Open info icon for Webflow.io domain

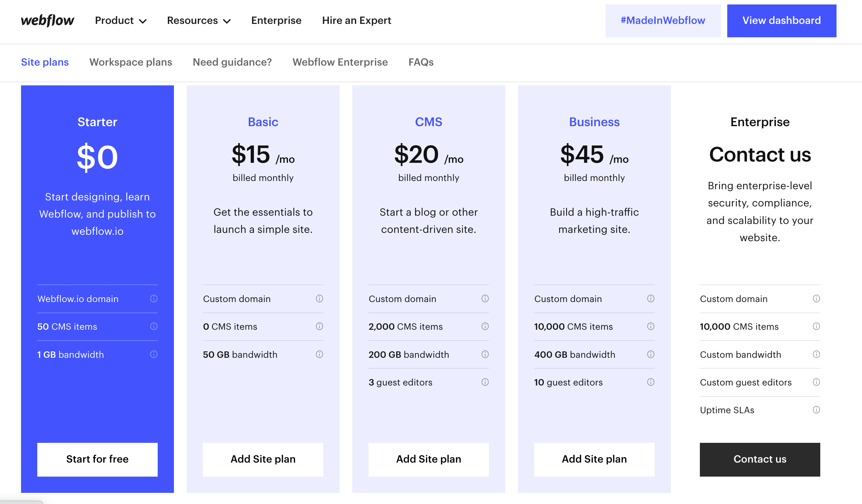pyautogui.click(x=154, y=299)
